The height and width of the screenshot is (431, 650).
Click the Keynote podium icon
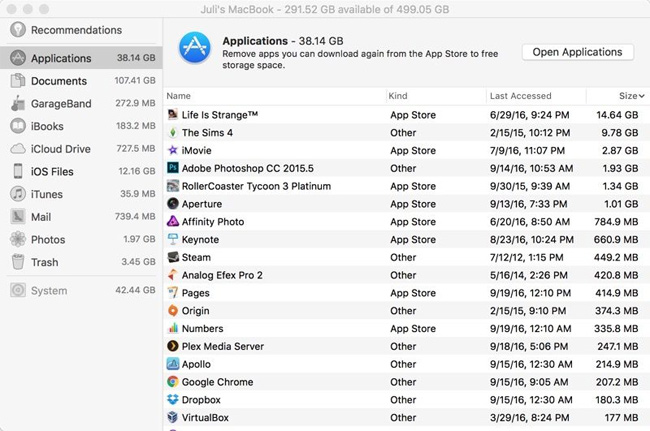[x=172, y=239]
